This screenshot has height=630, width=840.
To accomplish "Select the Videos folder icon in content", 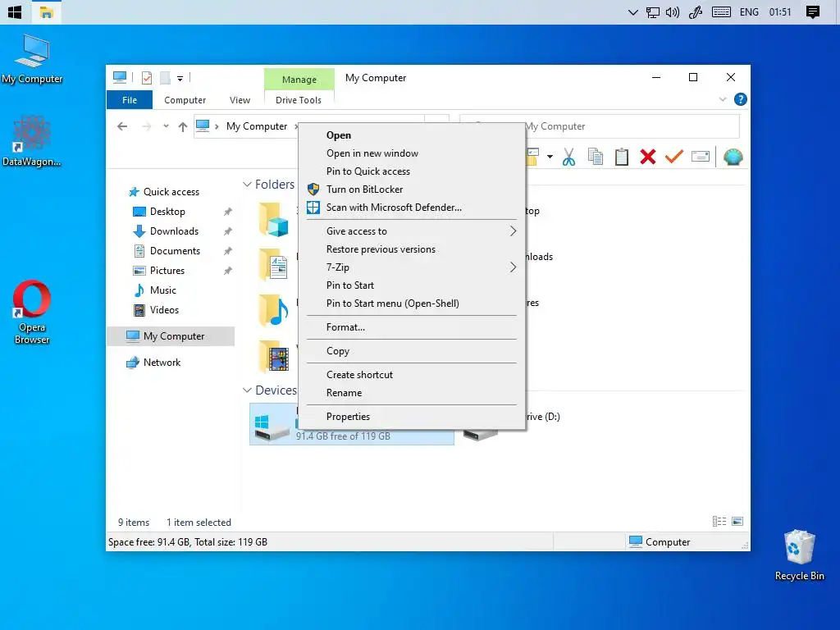I will (274, 356).
